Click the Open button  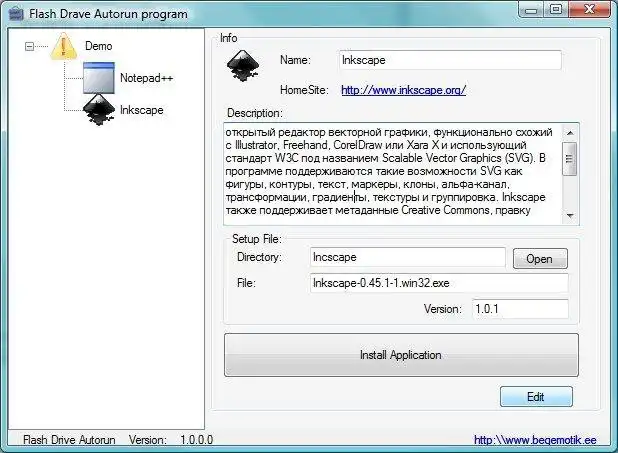pyautogui.click(x=540, y=259)
